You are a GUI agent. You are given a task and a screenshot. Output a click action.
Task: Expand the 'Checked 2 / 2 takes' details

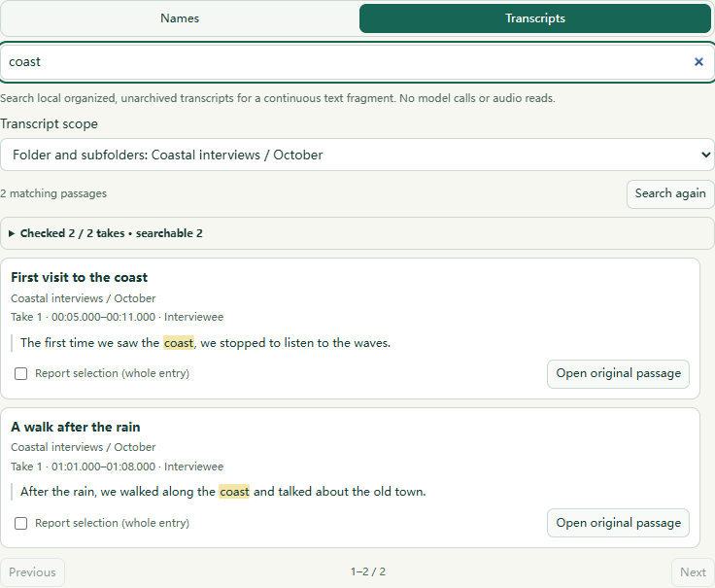point(357,233)
